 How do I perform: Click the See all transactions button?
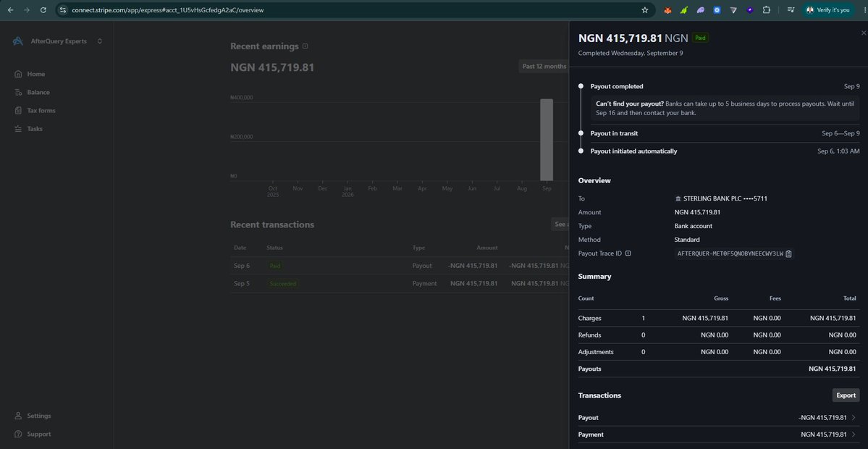coord(560,224)
